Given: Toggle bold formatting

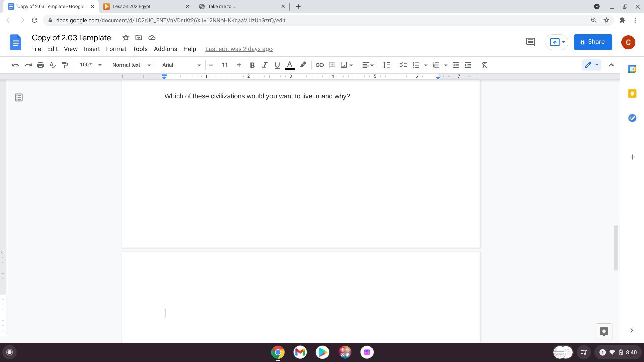Looking at the screenshot, I should tap(252, 65).
